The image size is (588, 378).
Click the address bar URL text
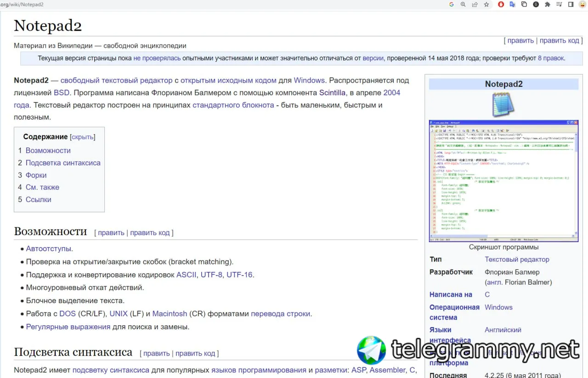[22, 5]
